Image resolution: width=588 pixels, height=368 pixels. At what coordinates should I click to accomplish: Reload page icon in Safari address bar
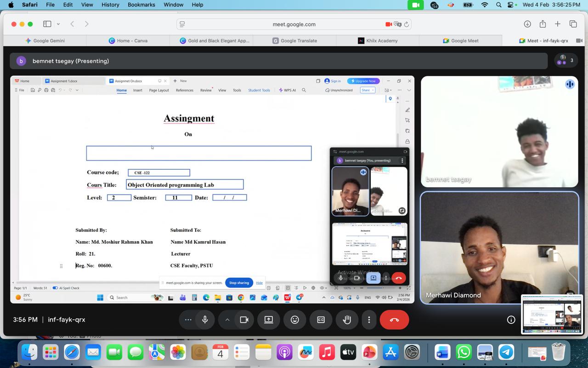point(407,24)
